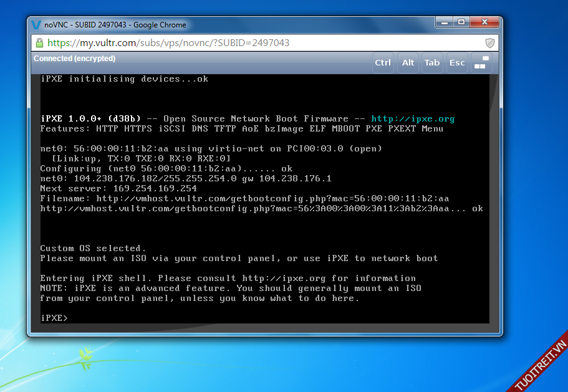Image resolution: width=568 pixels, height=392 pixels.
Task: Maximize the noVNC Chrome window
Action: pyautogui.click(x=461, y=22)
